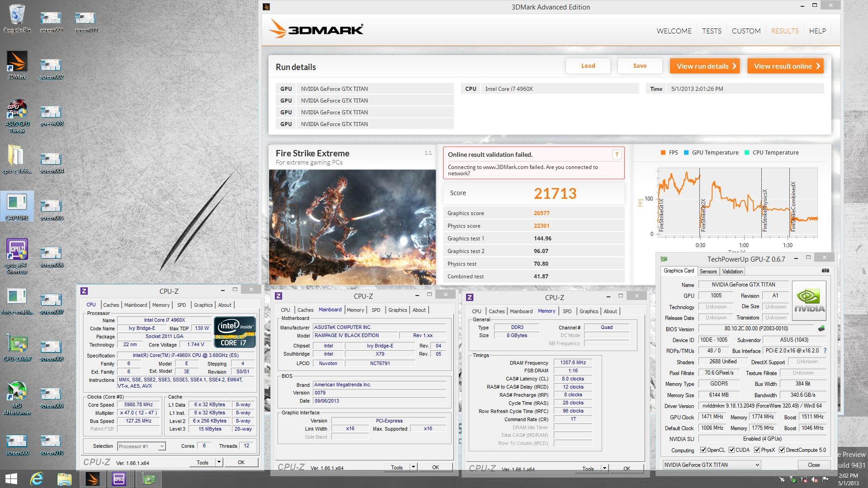868x488 pixels.
Task: Click the NVIDIA logo in GPU-Z
Action: coord(809,300)
